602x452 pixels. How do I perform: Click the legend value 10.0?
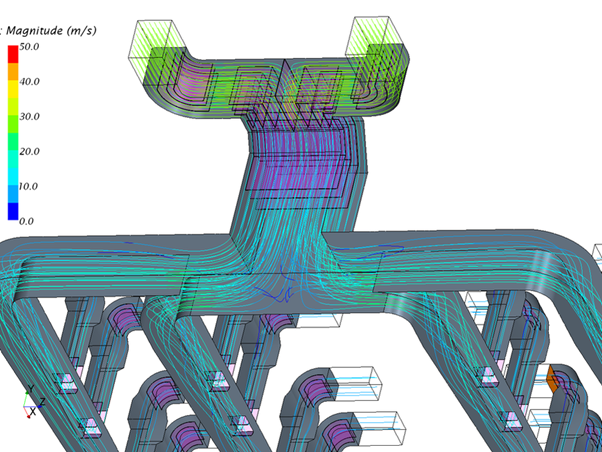click(28, 186)
